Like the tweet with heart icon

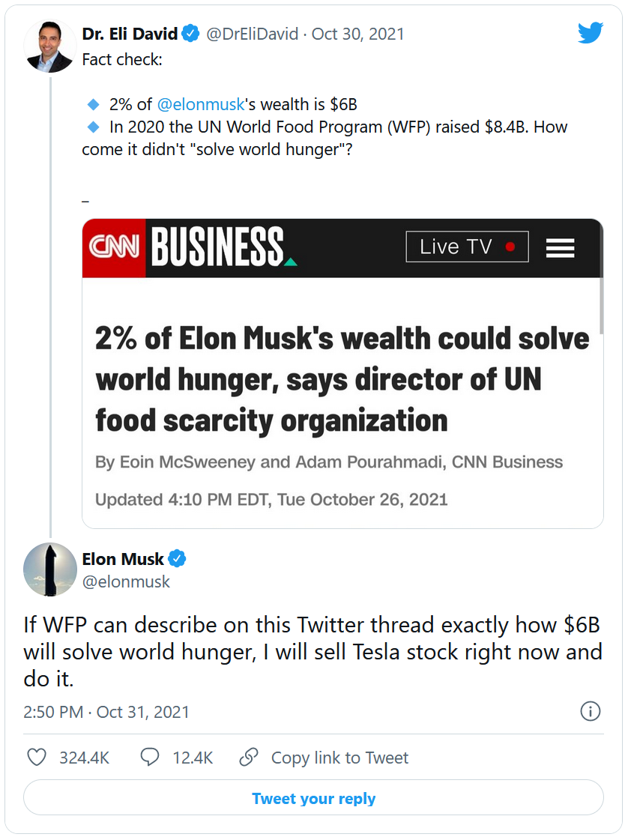pos(37,758)
